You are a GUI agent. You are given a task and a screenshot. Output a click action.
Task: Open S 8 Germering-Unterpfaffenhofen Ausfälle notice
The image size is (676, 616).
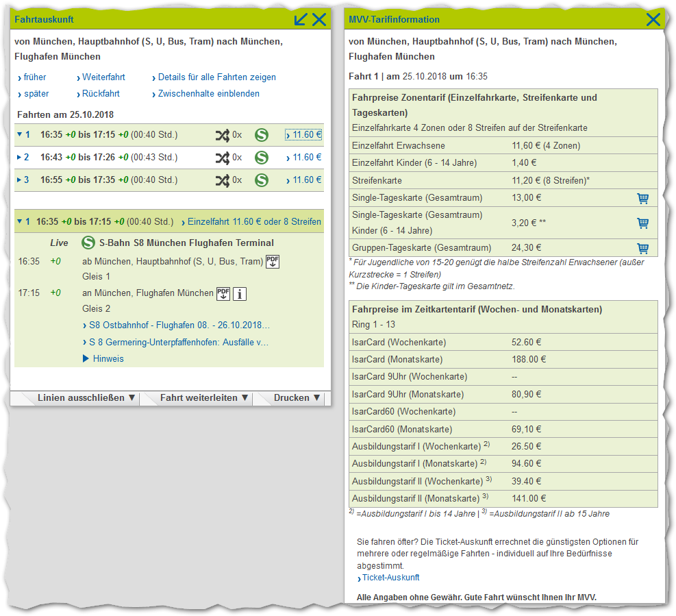tap(175, 342)
